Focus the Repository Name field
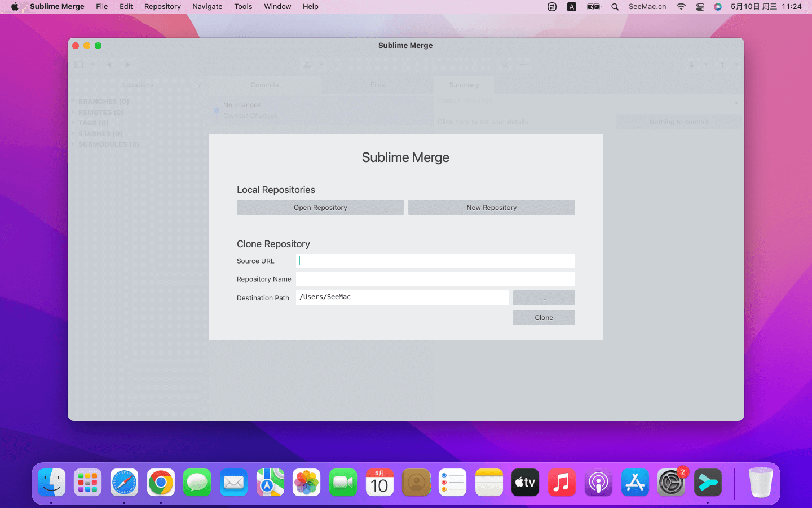The height and width of the screenshot is (508, 812). (435, 279)
